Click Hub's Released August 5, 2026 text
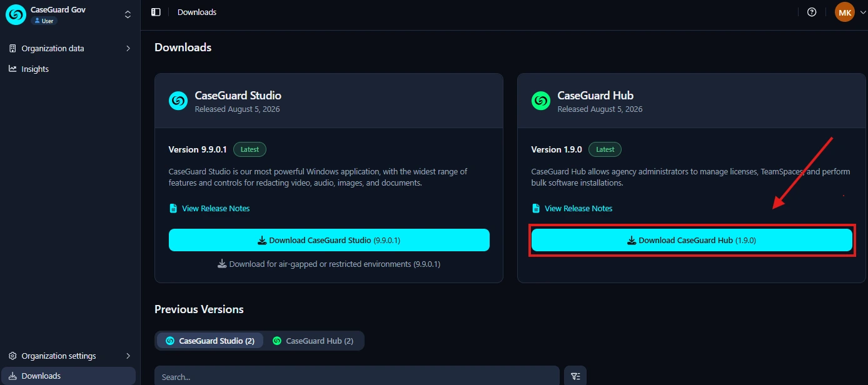The height and width of the screenshot is (385, 868). [x=600, y=109]
